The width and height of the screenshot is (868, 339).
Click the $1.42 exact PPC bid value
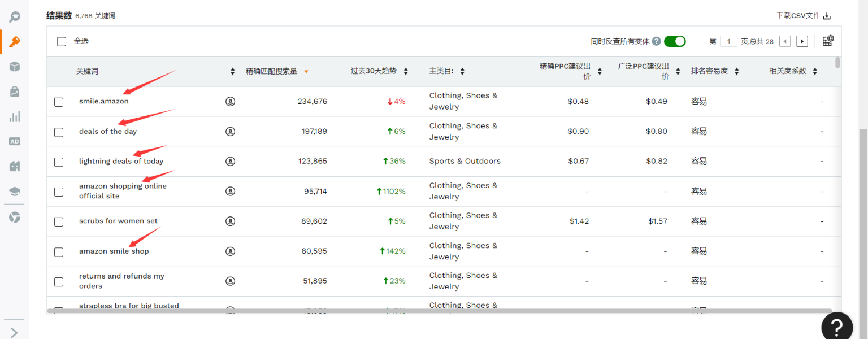(579, 221)
